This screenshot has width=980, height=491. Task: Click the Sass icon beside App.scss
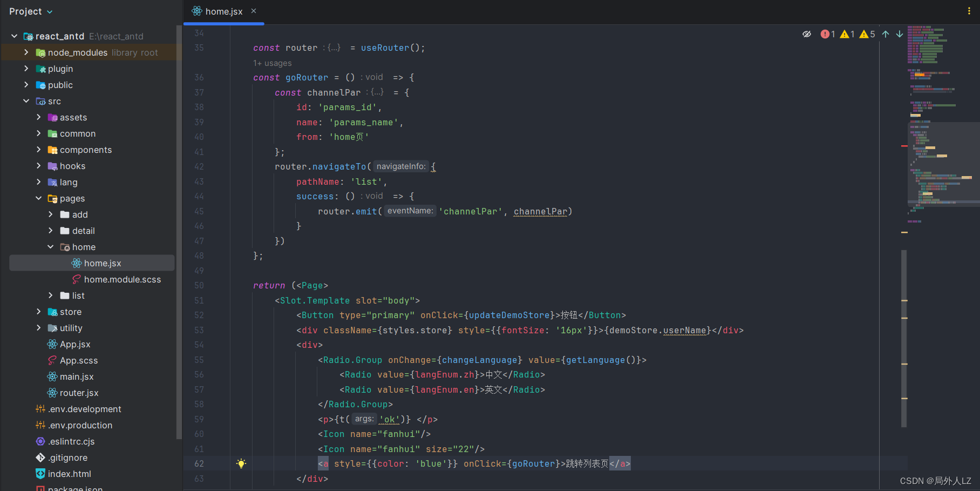click(52, 360)
